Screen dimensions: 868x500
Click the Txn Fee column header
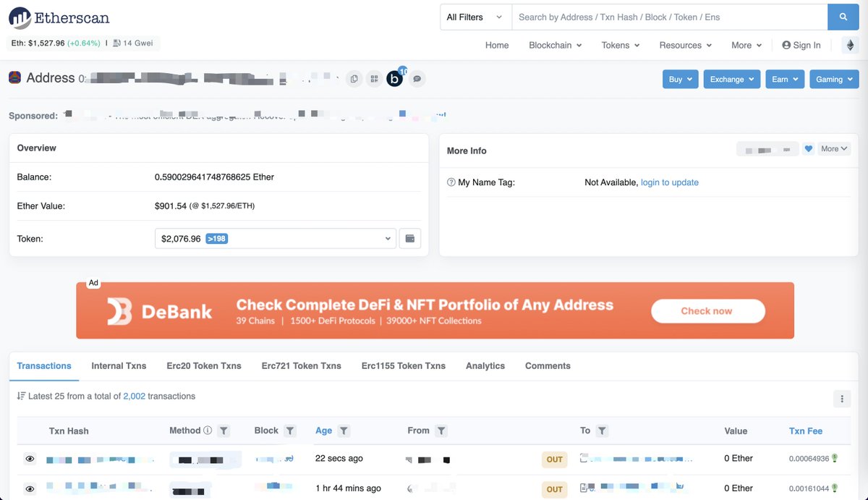click(806, 431)
